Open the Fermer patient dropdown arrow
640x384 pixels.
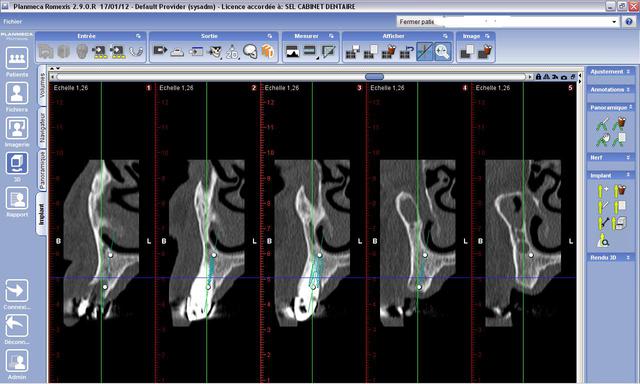tap(614, 22)
